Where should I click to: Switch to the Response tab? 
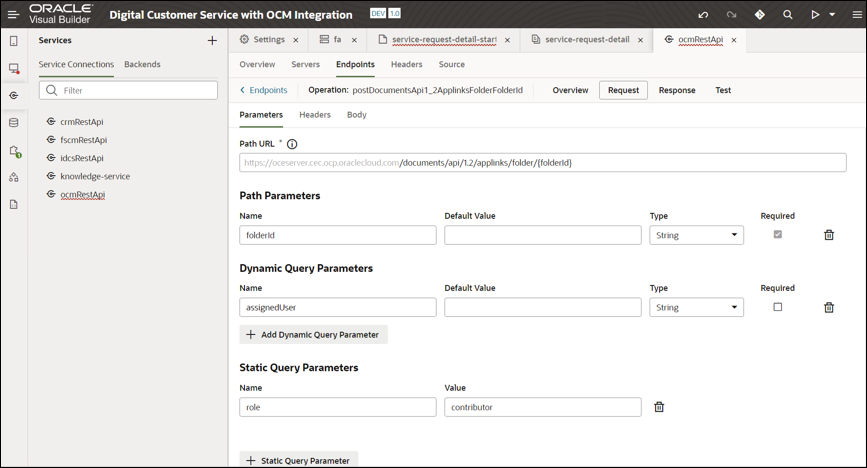677,90
